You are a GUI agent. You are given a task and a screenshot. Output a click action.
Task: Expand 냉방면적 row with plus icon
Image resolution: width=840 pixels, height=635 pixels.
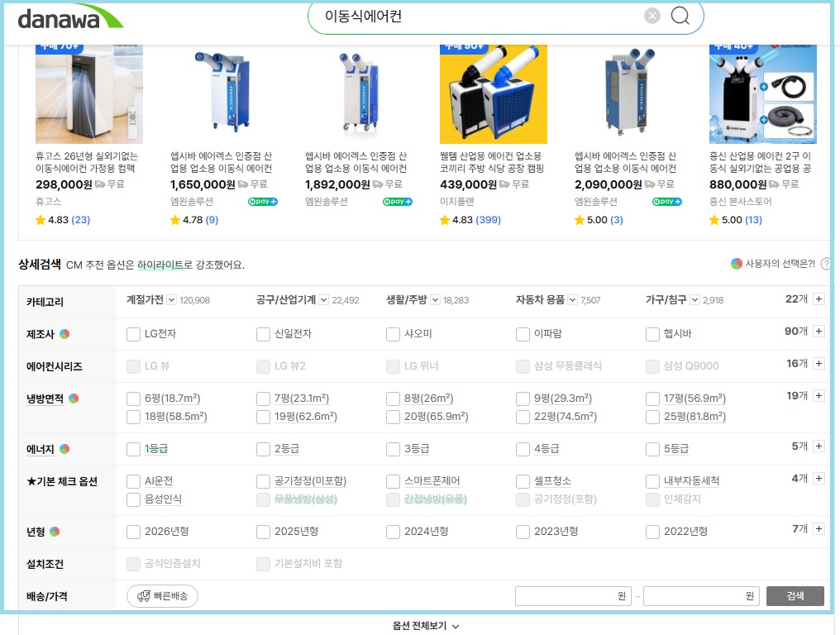click(819, 395)
